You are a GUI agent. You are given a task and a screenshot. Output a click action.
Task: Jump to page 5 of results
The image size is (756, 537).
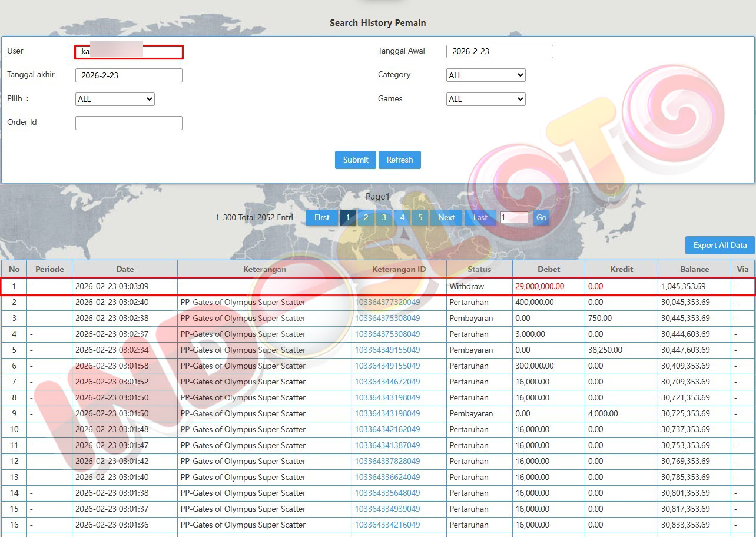click(x=420, y=217)
